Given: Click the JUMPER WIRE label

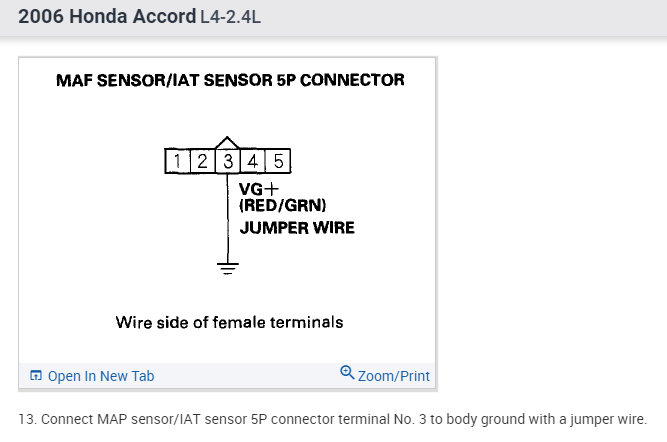Looking at the screenshot, I should point(297,228).
